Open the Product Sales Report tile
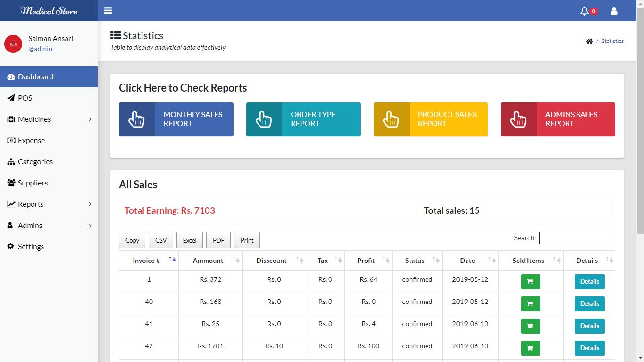 [430, 119]
